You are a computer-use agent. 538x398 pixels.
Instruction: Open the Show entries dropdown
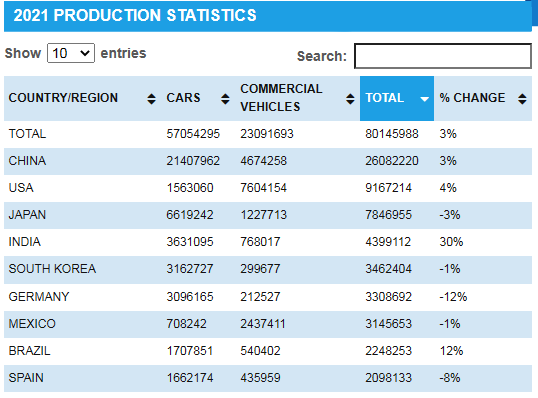[71, 53]
